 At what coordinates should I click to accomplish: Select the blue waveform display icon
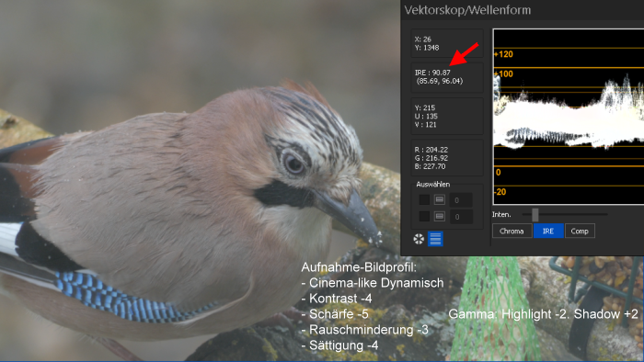(435, 239)
